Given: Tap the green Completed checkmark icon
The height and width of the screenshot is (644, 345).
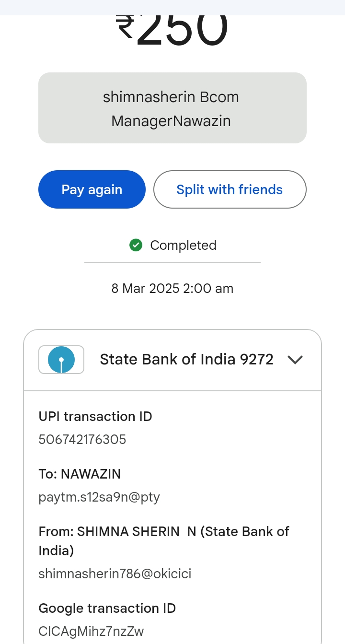Looking at the screenshot, I should [136, 246].
